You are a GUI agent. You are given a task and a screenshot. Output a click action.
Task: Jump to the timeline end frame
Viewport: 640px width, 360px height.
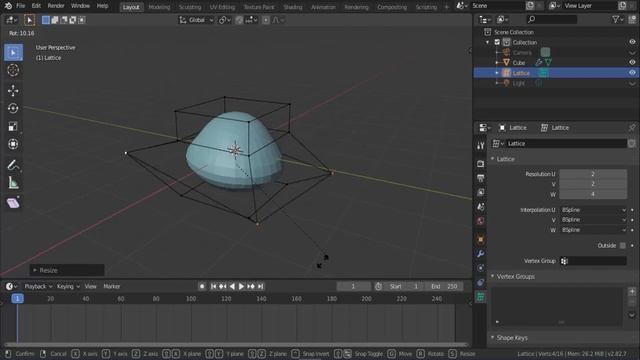tap(261, 287)
